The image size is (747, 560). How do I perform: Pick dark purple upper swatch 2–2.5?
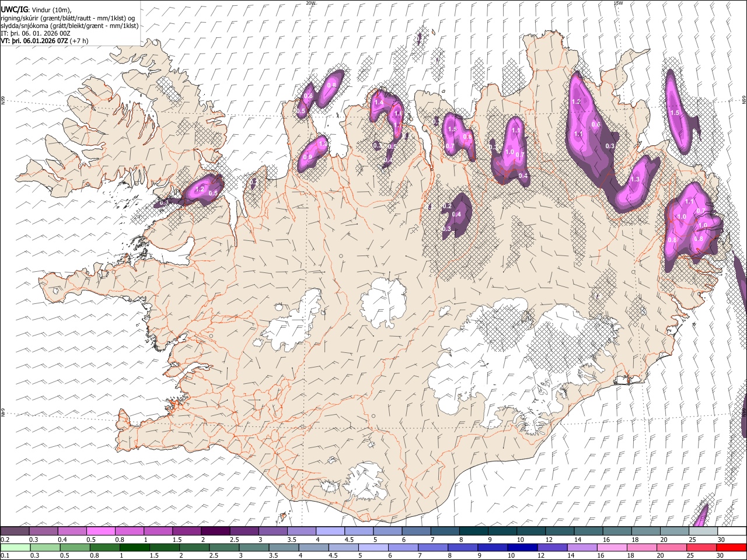(215, 531)
